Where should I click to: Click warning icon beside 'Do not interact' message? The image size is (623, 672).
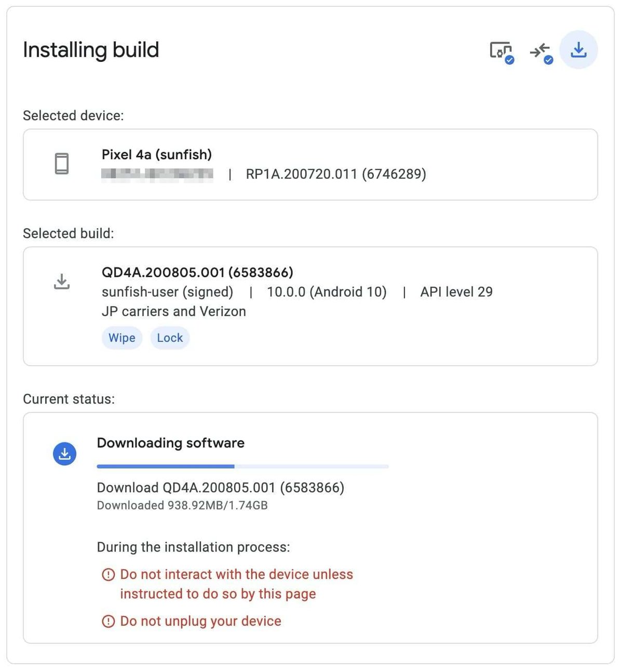tap(108, 574)
